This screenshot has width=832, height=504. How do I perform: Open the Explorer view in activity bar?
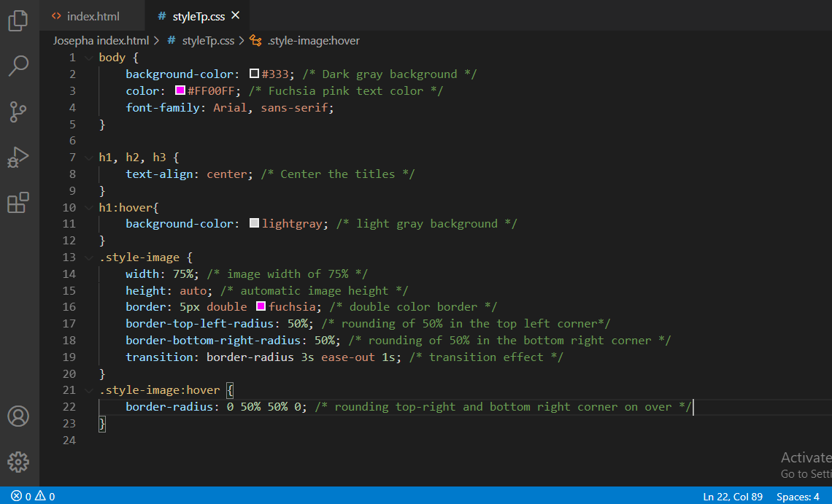click(18, 20)
